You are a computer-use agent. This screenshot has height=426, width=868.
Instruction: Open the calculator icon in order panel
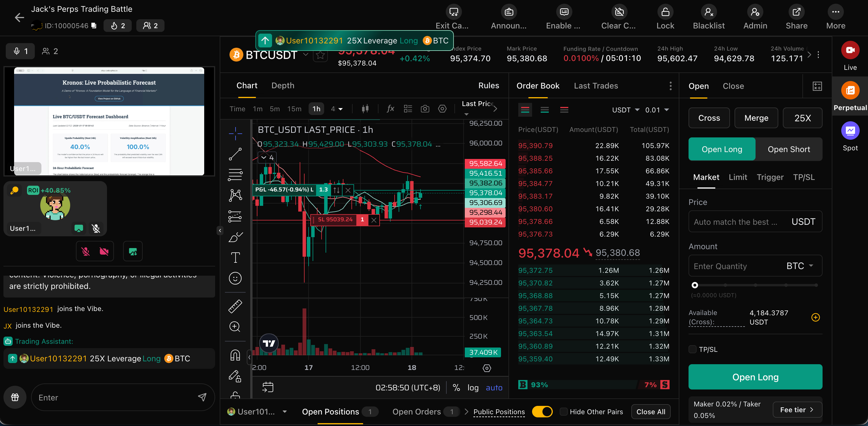pos(817,86)
